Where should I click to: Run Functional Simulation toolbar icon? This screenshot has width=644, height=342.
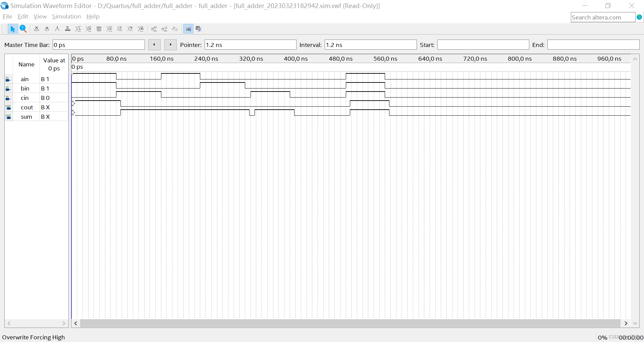click(x=154, y=29)
